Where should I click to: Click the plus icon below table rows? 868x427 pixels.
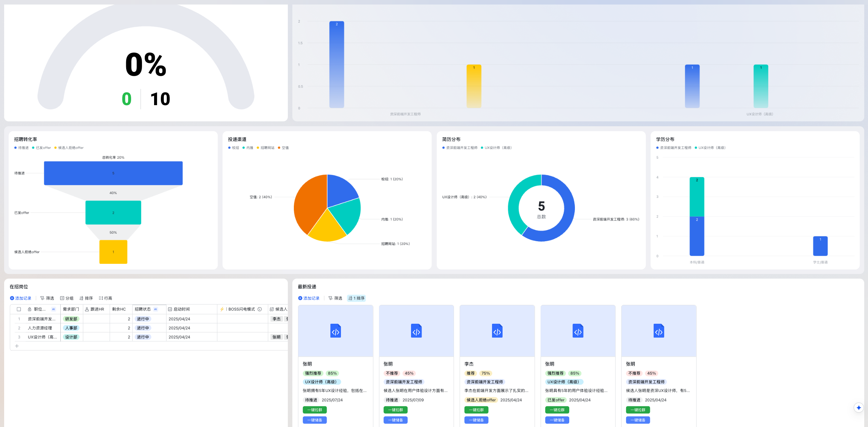tap(17, 346)
